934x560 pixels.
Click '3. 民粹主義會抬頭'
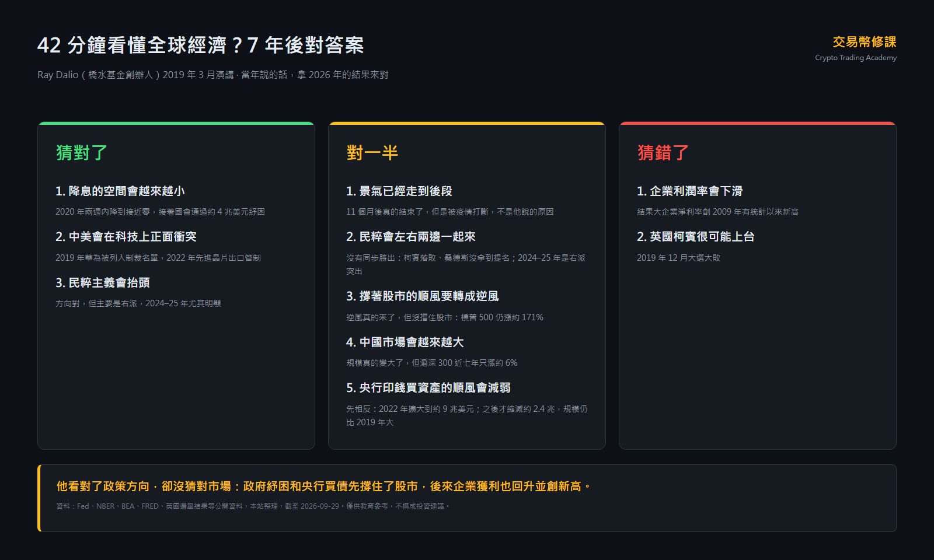click(103, 283)
